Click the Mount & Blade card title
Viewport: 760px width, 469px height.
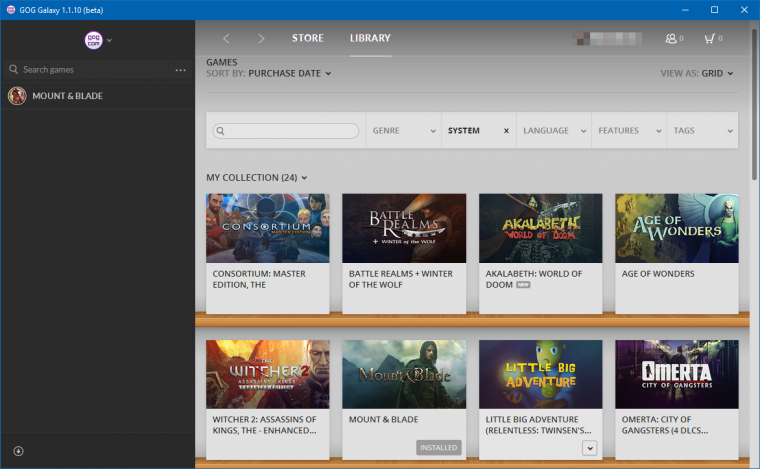pyautogui.click(x=383, y=420)
